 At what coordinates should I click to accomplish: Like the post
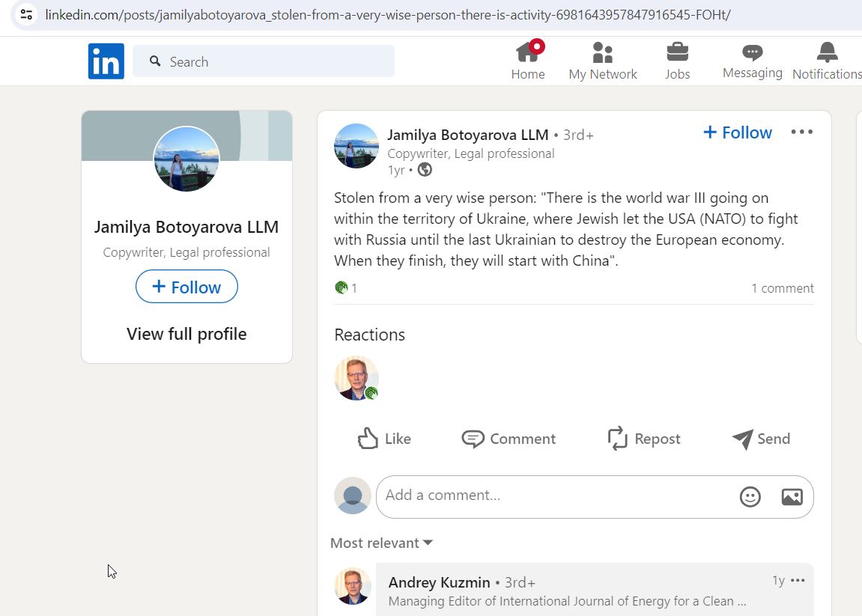[x=383, y=439]
